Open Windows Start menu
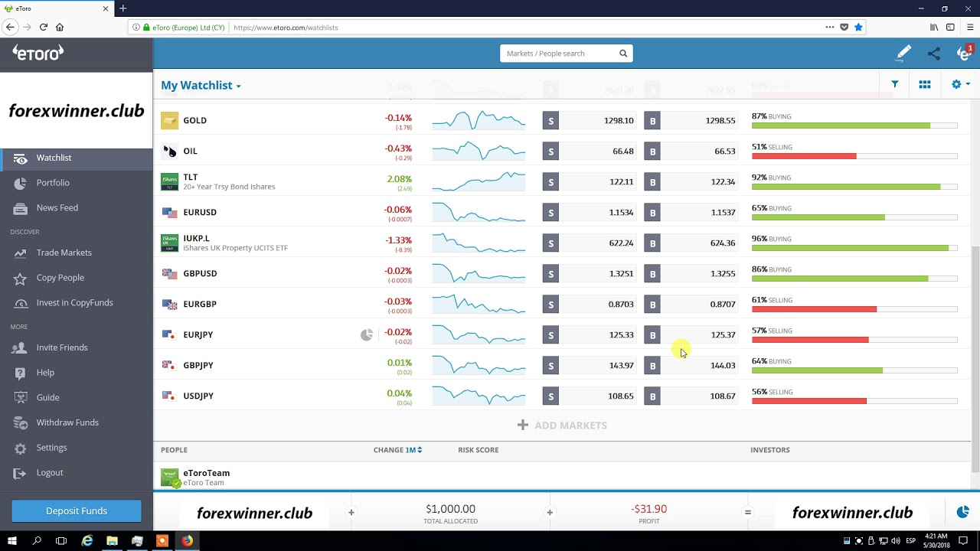 [x=11, y=541]
